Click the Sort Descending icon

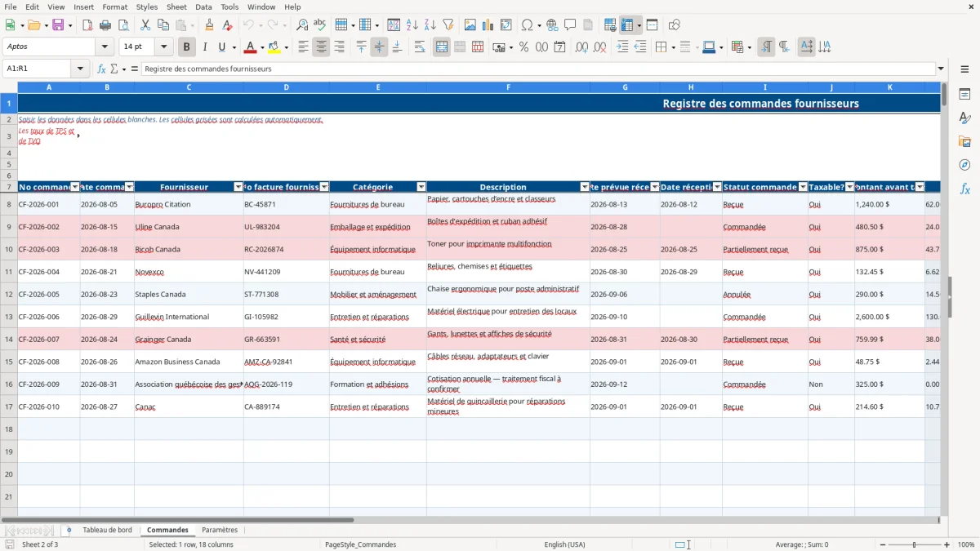pyautogui.click(x=430, y=25)
